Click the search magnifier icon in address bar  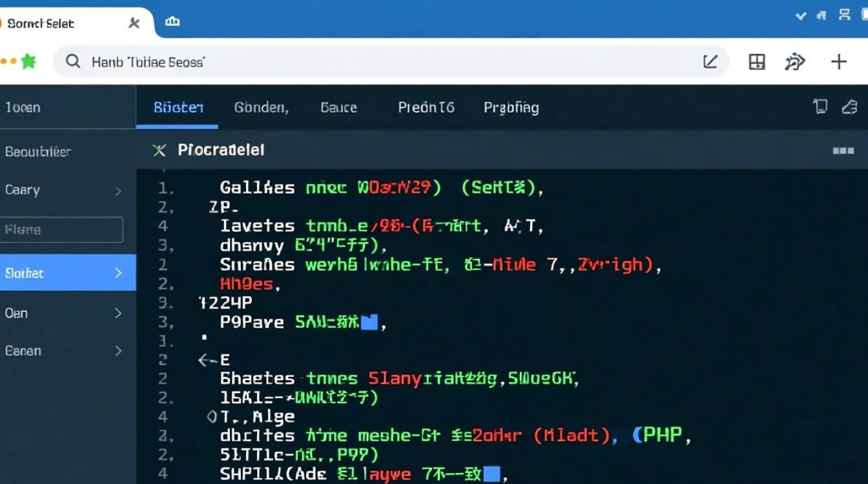(74, 62)
